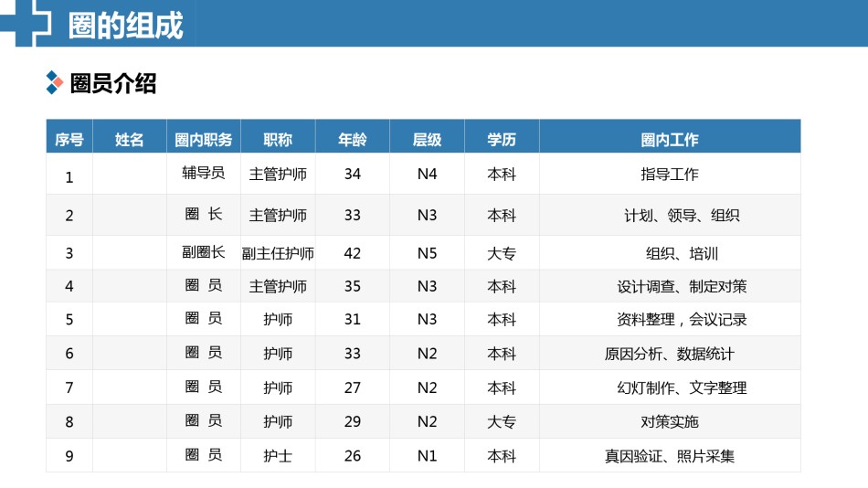Image resolution: width=868 pixels, height=488 pixels.
Task: Click the 圈内职务 column header
Action: coord(204,140)
